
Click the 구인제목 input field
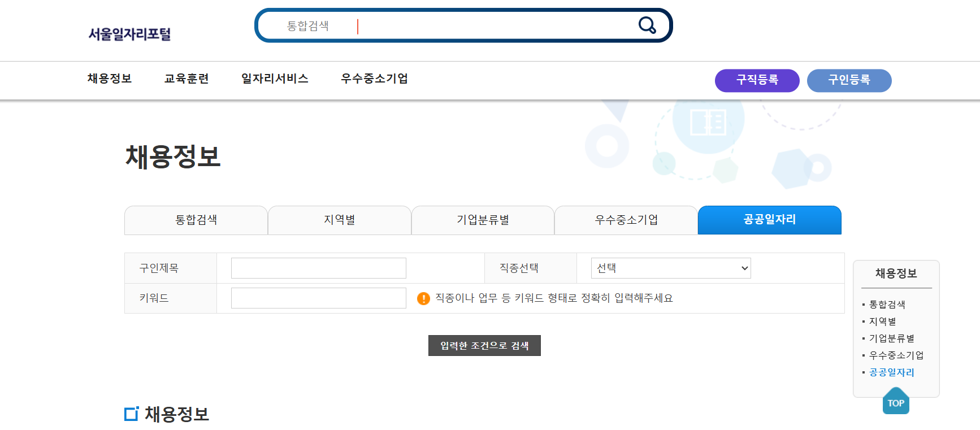pos(319,268)
